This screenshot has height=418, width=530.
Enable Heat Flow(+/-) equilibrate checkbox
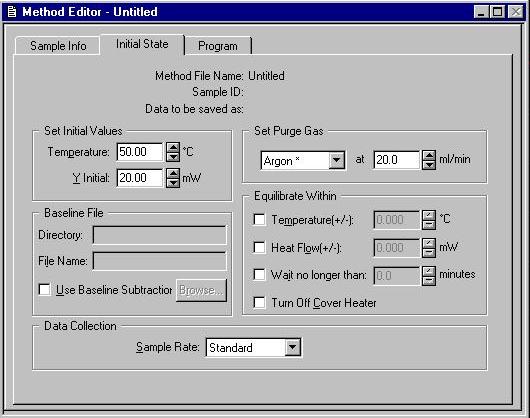tap(259, 247)
